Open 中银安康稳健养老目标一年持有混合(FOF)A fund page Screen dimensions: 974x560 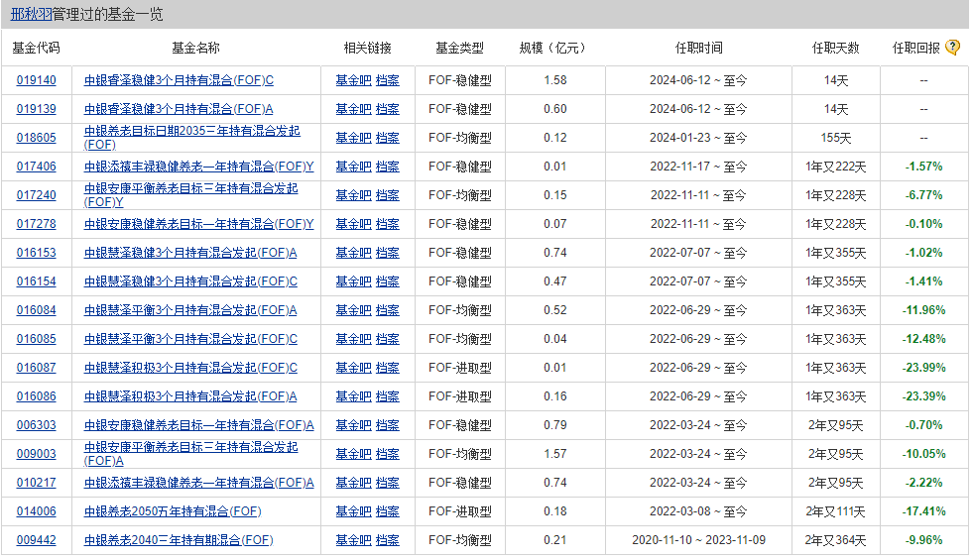tap(198, 425)
